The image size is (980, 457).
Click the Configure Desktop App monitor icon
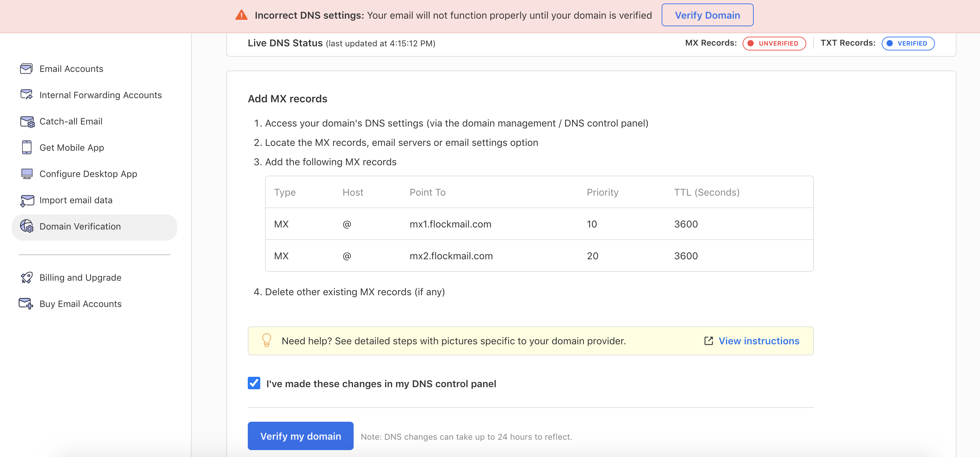[27, 174]
